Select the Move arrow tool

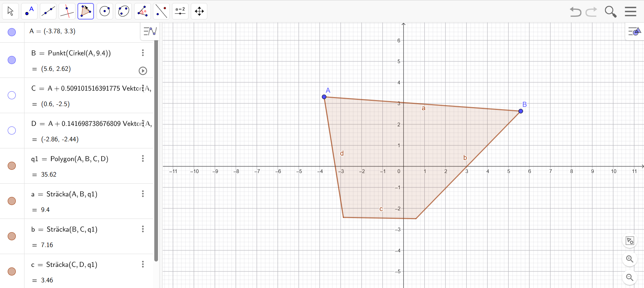pyautogui.click(x=10, y=11)
